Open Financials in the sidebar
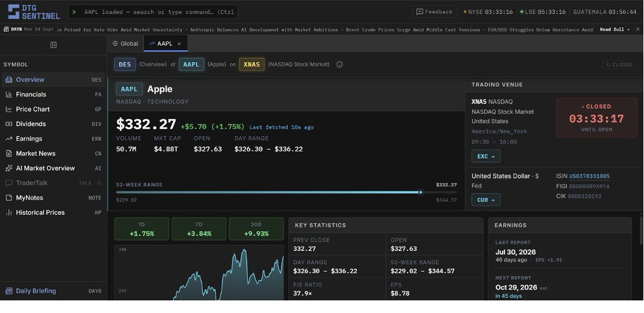The height and width of the screenshot is (313, 644). coord(53,94)
